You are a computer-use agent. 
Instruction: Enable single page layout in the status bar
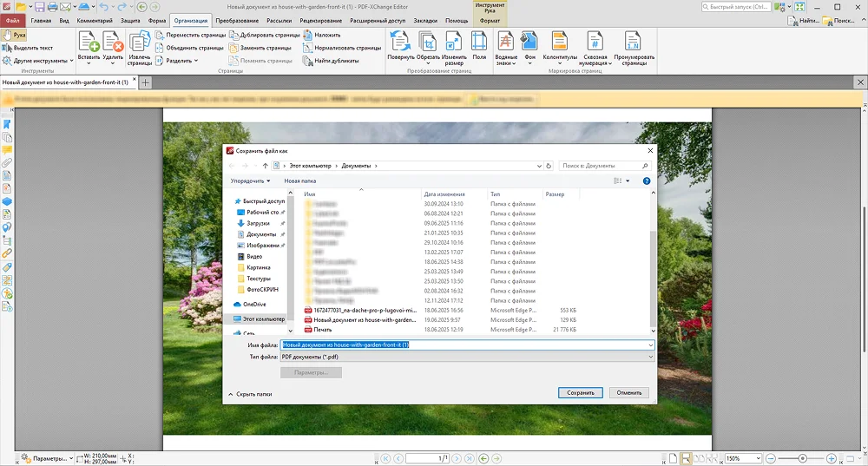click(x=673, y=458)
